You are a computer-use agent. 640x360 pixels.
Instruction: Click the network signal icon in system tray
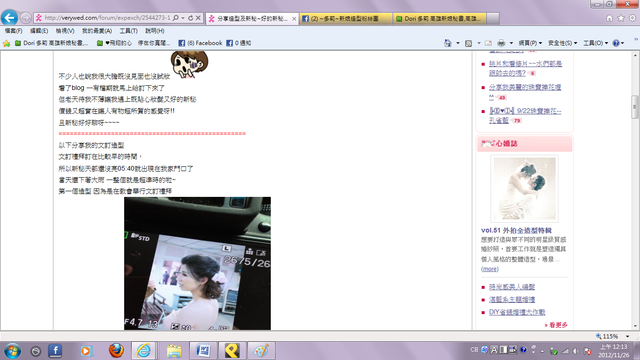point(565,351)
